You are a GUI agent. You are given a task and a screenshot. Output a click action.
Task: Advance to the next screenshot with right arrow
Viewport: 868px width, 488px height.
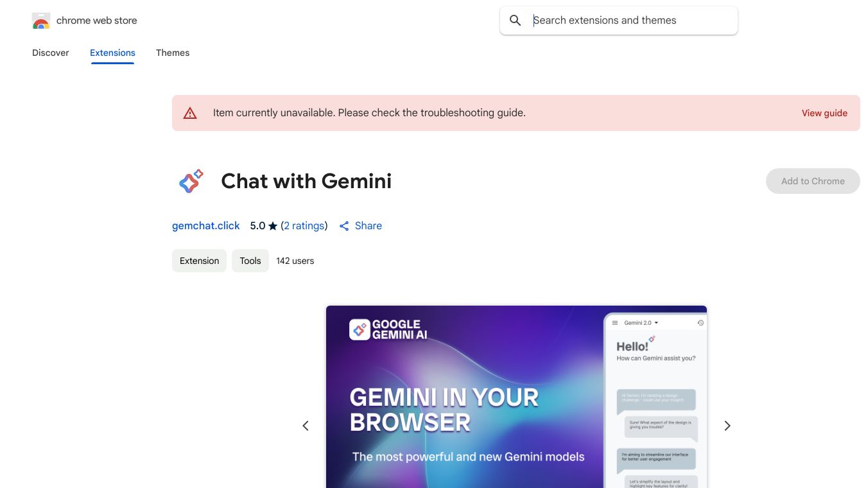click(x=727, y=426)
